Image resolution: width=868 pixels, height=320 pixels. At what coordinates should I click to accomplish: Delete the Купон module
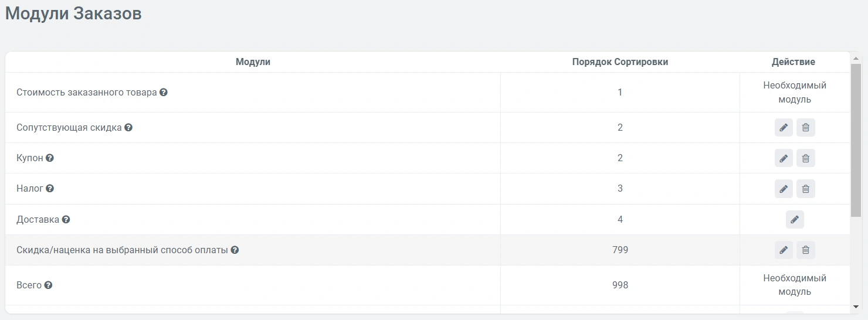806,158
